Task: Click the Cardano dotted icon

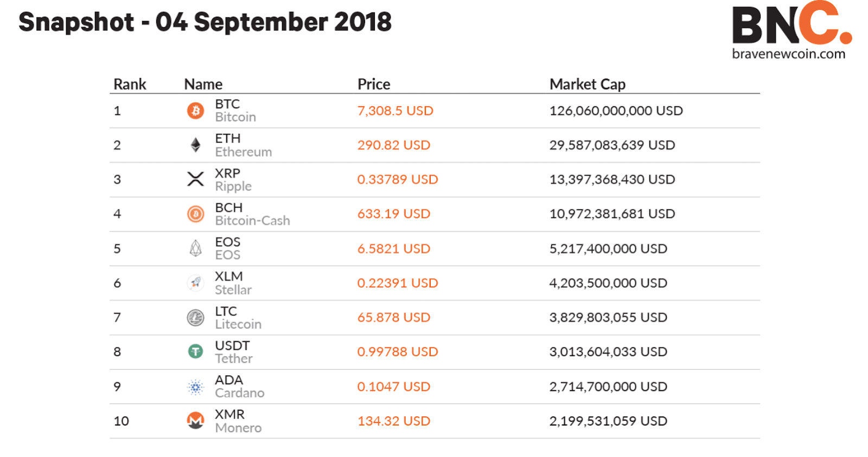Action: [195, 387]
